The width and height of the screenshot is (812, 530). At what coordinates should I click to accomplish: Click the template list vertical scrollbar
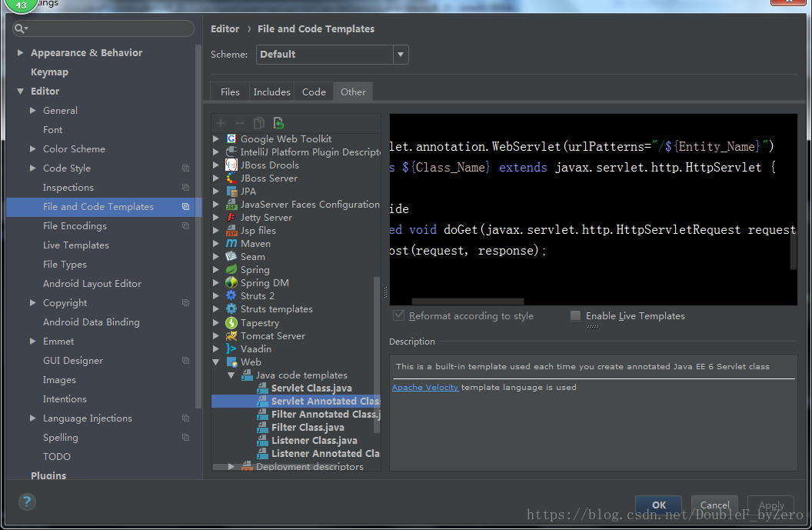(x=377, y=355)
